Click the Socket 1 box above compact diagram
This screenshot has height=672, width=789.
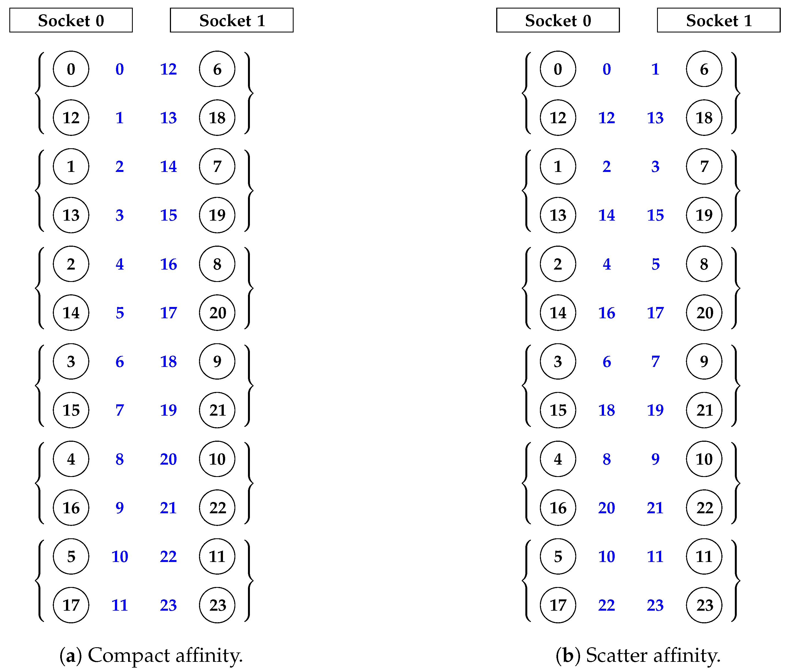(231, 20)
